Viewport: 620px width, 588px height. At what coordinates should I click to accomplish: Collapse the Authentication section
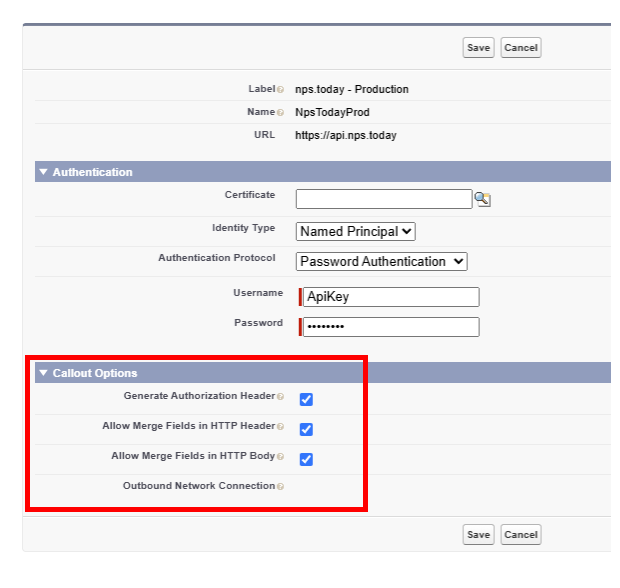tap(43, 172)
